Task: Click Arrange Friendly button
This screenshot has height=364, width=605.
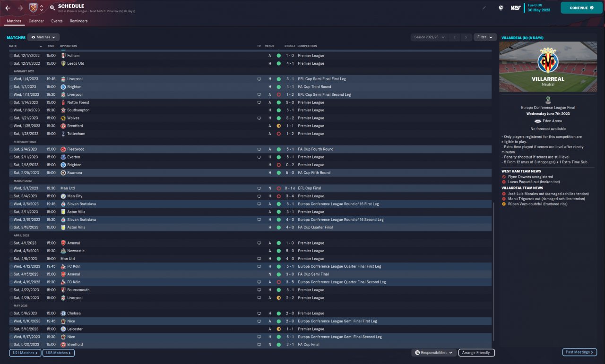Action: (x=476, y=353)
